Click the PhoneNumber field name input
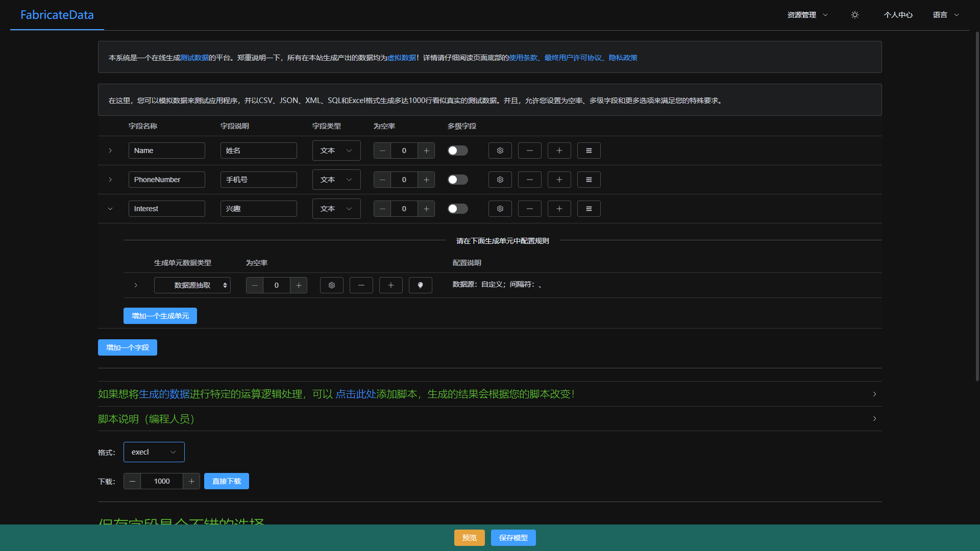980x551 pixels. [166, 180]
